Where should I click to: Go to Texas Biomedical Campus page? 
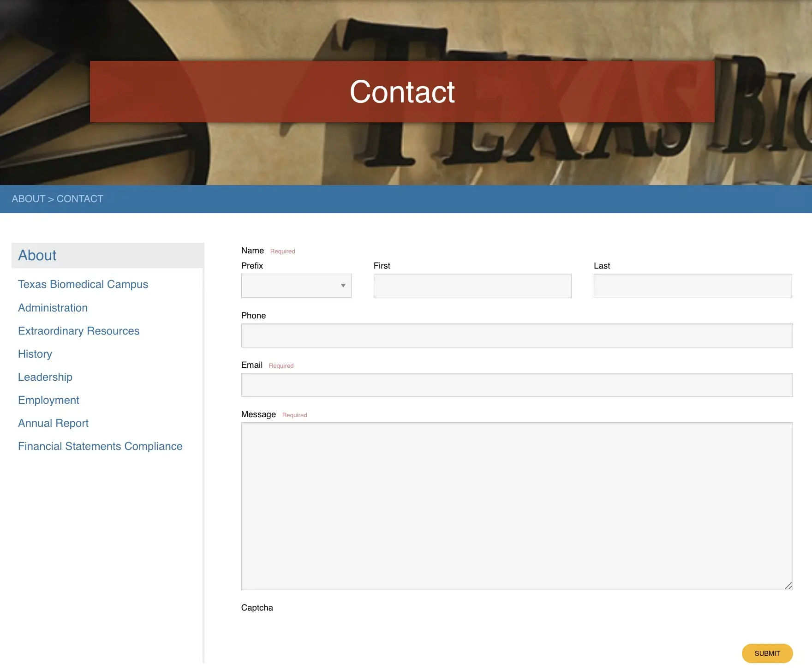pyautogui.click(x=83, y=284)
